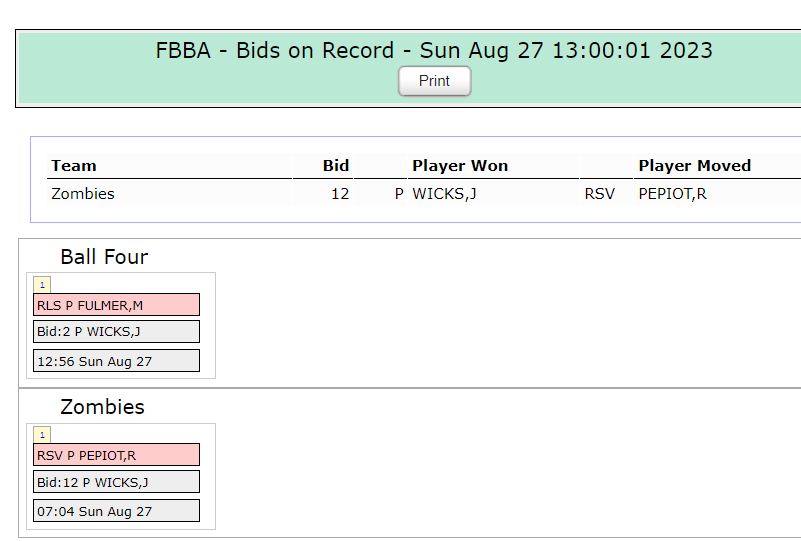Click the Bid column header
Viewport: 801px width, 541px height.
[x=336, y=166]
